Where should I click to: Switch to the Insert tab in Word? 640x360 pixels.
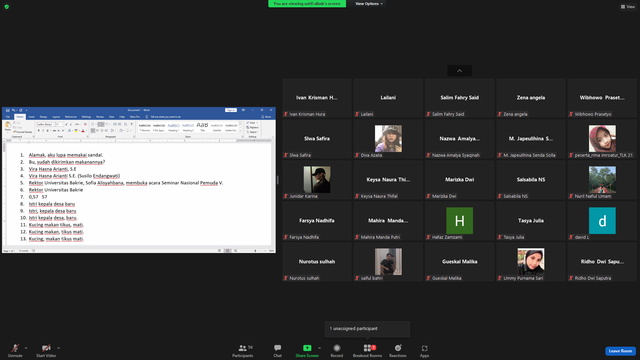click(x=31, y=117)
